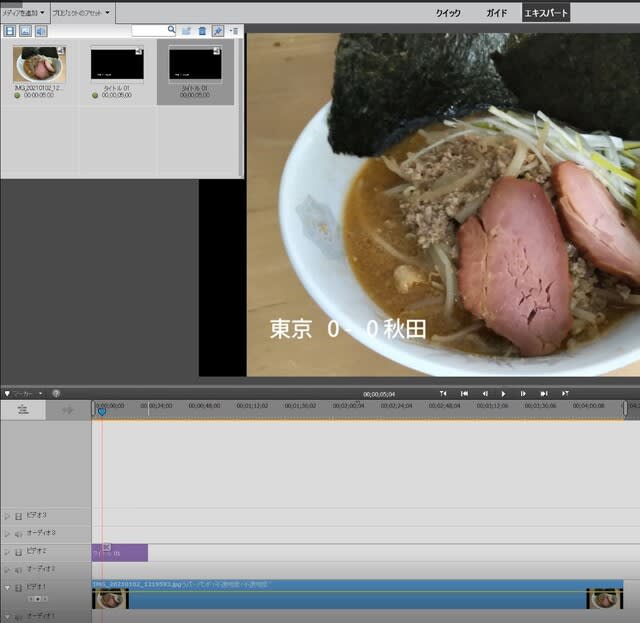
Task: Click the search magnifier icon in assets
Action: [x=171, y=31]
